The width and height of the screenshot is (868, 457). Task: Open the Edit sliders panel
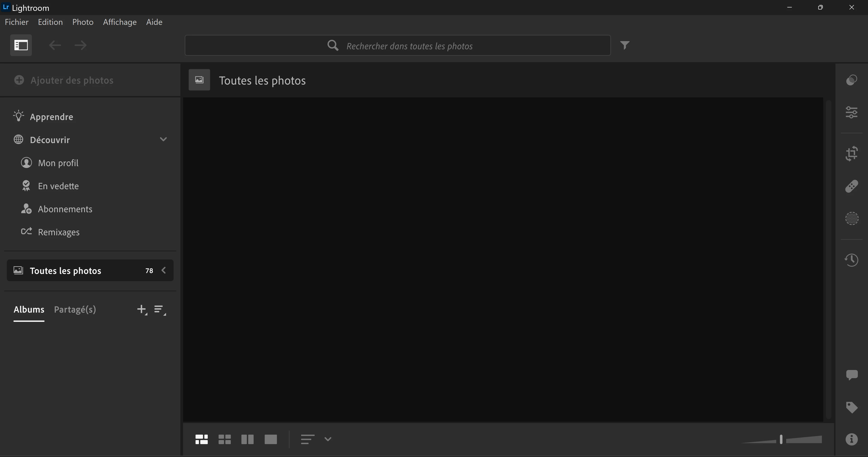(x=851, y=113)
